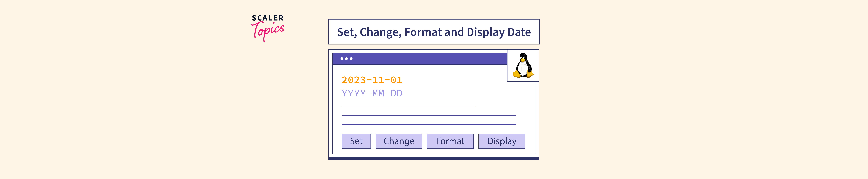Click the pink Topics script logo
868x179 pixels.
[268, 31]
